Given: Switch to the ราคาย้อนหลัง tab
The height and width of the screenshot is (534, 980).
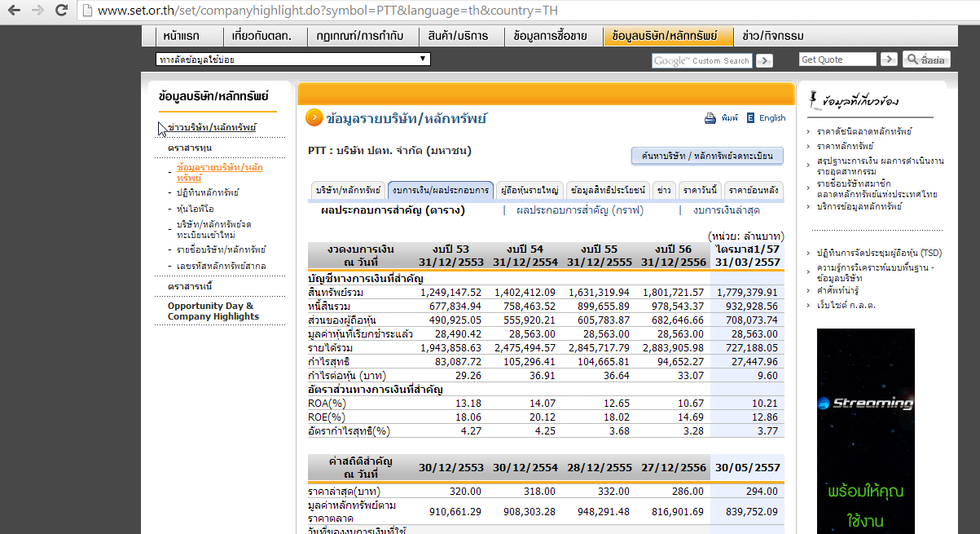Looking at the screenshot, I should click(754, 190).
